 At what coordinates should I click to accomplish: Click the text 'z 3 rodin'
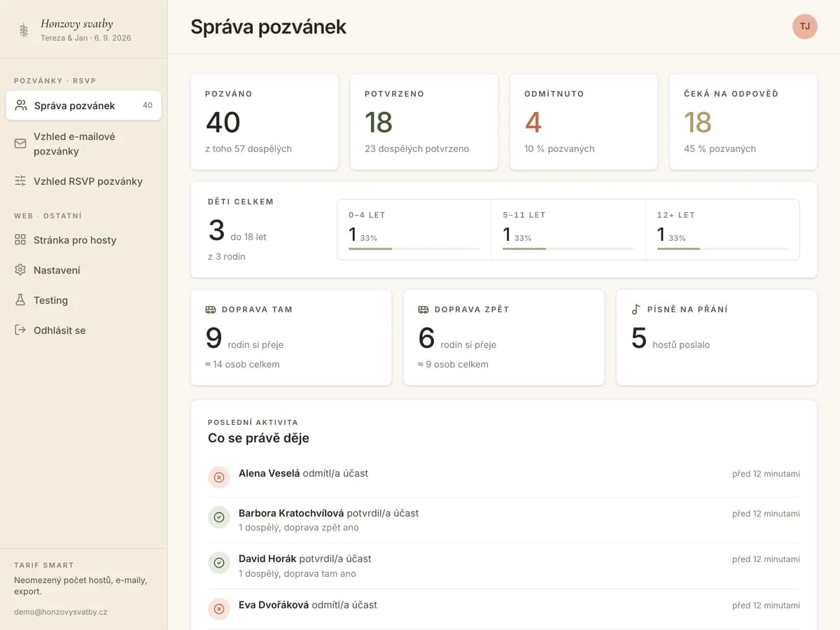[227, 256]
